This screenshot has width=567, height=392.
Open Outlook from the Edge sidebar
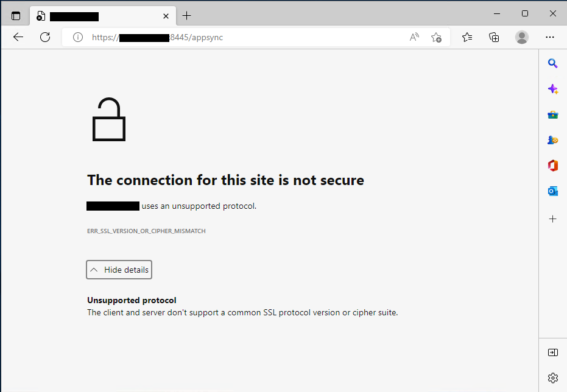click(x=552, y=191)
